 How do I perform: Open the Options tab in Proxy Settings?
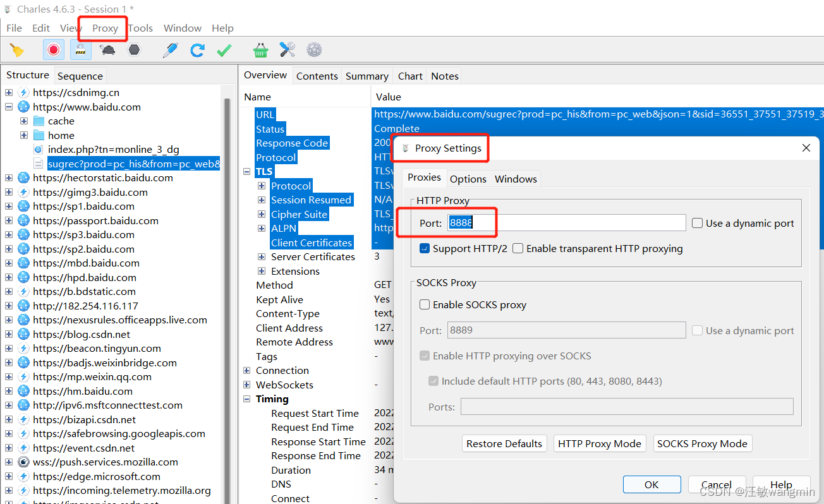pos(468,179)
